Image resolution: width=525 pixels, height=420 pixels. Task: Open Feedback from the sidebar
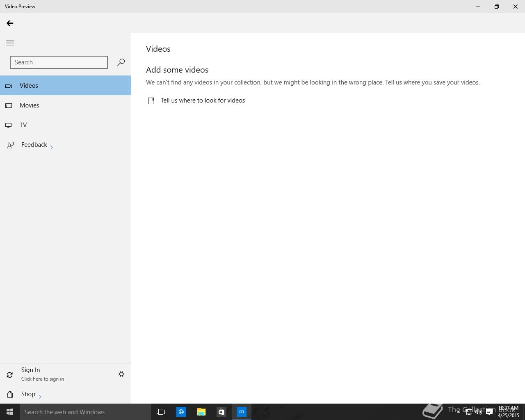click(x=65, y=145)
